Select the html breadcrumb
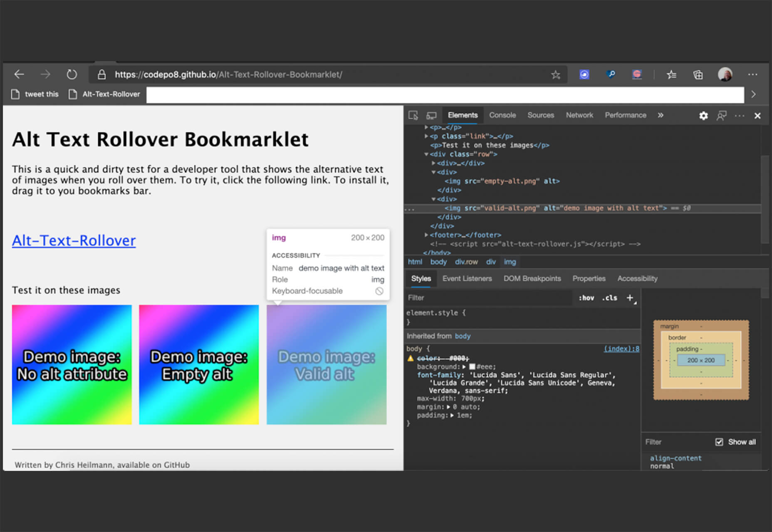 (x=415, y=262)
